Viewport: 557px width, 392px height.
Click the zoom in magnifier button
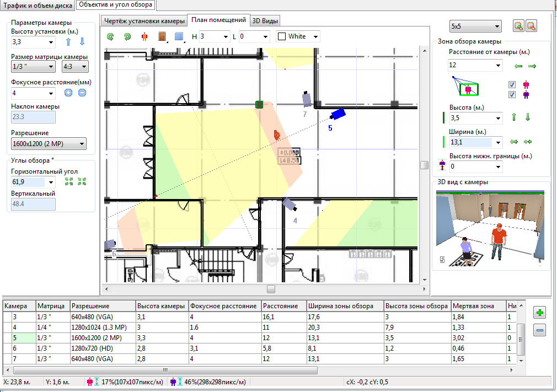518,26
